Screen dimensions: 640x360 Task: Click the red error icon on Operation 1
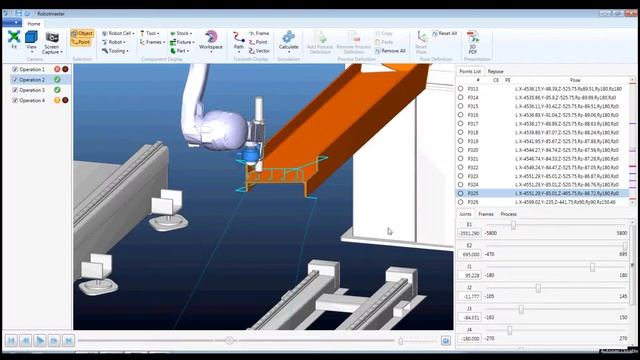pos(57,69)
